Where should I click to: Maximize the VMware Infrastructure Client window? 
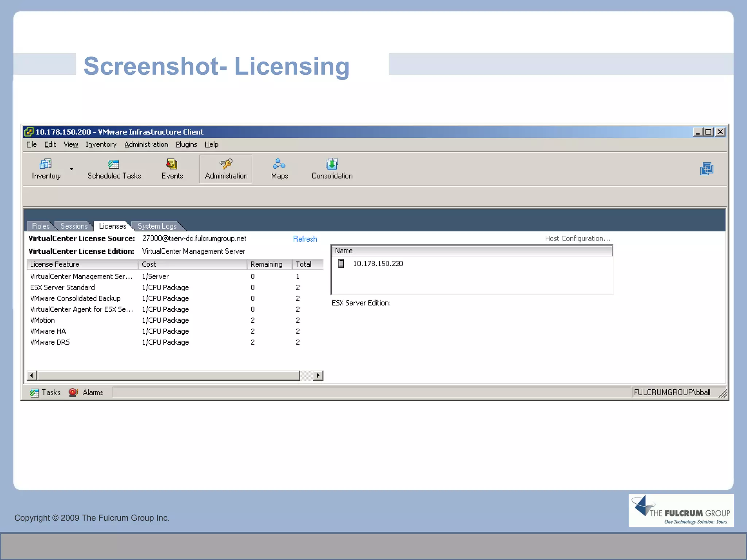coord(708,132)
